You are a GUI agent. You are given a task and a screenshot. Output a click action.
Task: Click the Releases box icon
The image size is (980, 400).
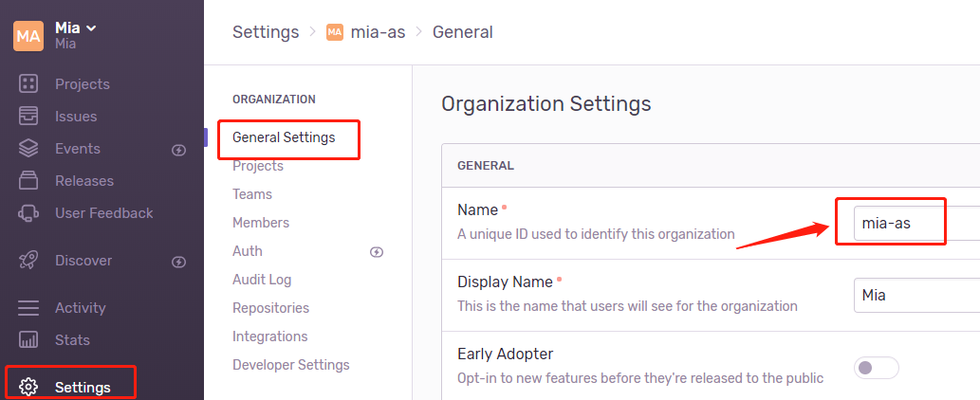click(x=28, y=181)
